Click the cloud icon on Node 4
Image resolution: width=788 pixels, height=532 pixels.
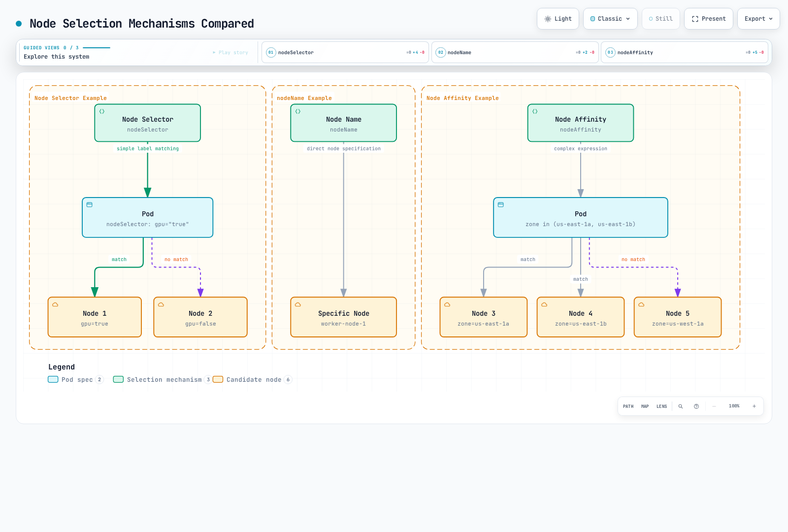pos(544,304)
